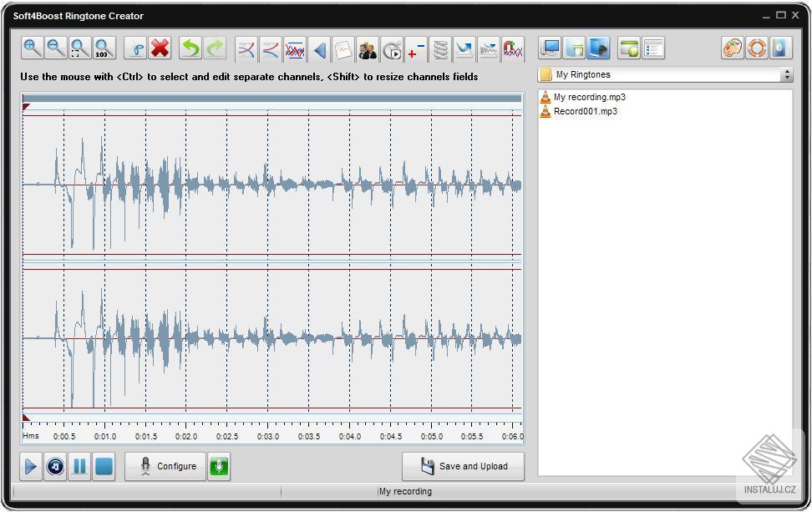Image resolution: width=812 pixels, height=512 pixels.
Task: Click the computer monitor source icon
Action: coord(550,48)
